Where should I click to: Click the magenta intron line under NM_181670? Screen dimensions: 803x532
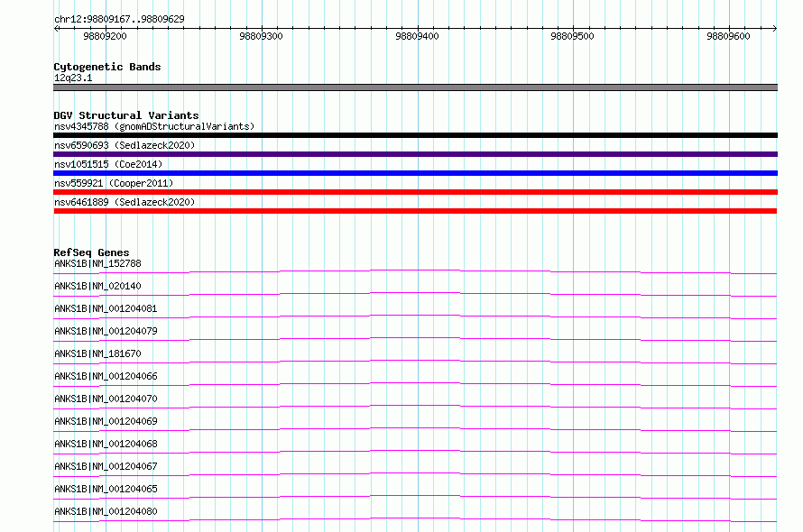[x=415, y=360]
